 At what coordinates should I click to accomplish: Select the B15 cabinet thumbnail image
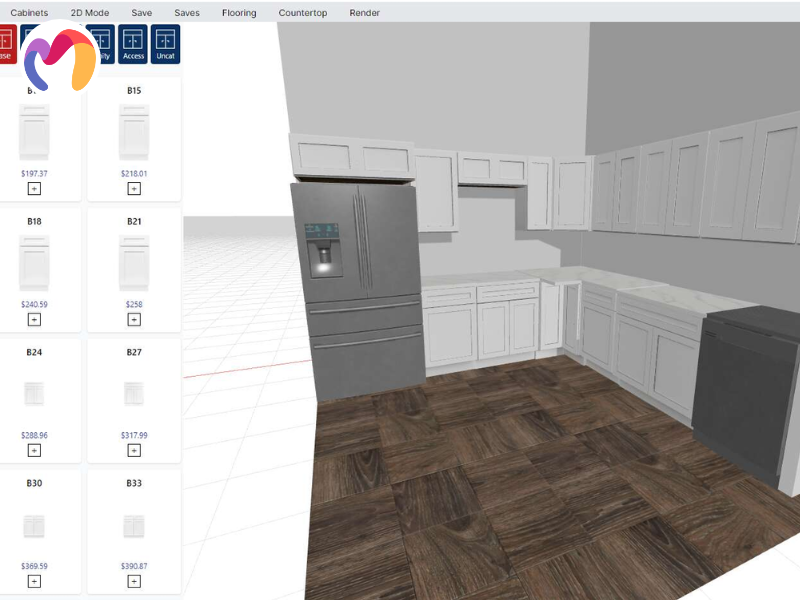[x=134, y=134]
